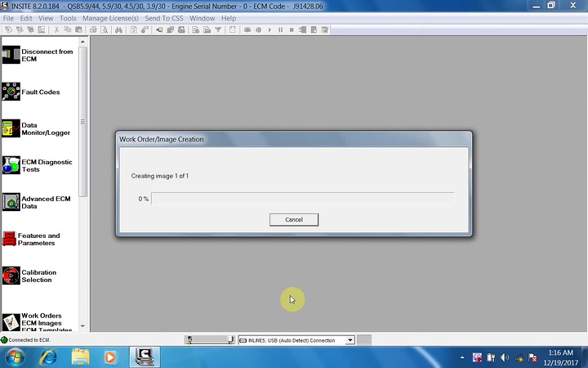This screenshot has width=588, height=368.
Task: Open the View menu
Action: coord(46,18)
